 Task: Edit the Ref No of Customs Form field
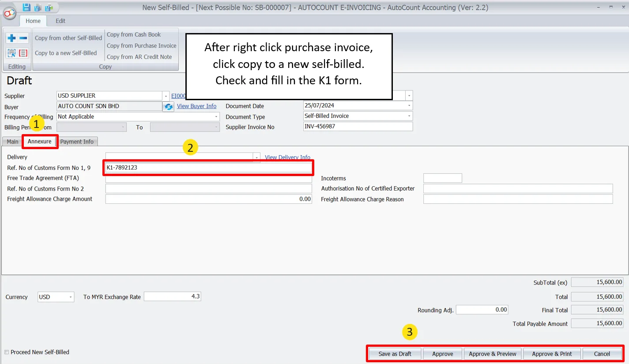(x=207, y=168)
